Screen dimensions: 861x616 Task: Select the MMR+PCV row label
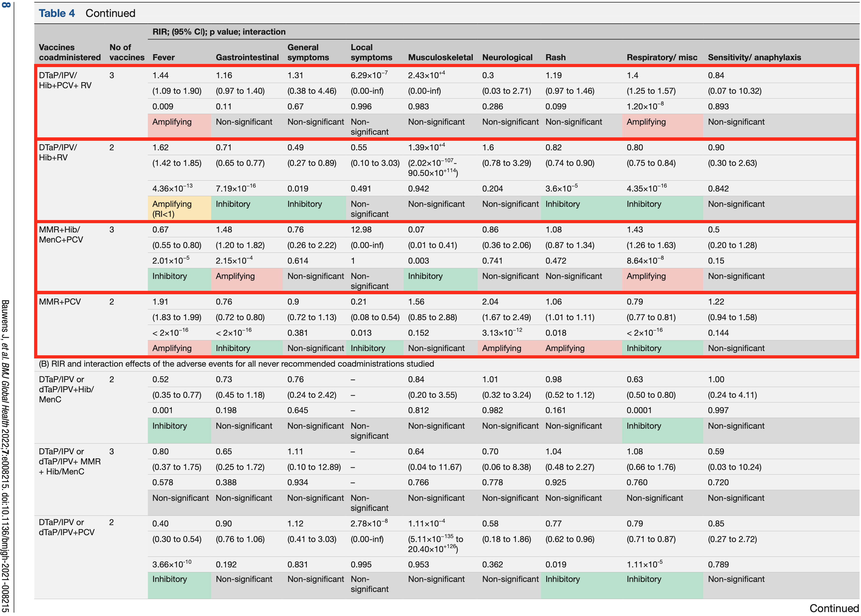tap(60, 302)
